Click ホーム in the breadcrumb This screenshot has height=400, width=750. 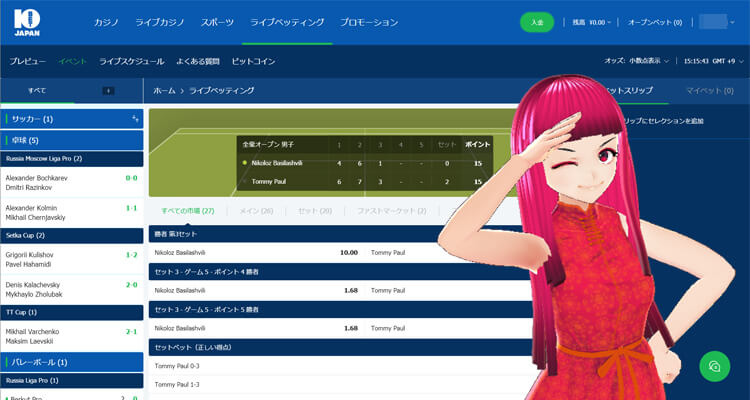click(164, 90)
